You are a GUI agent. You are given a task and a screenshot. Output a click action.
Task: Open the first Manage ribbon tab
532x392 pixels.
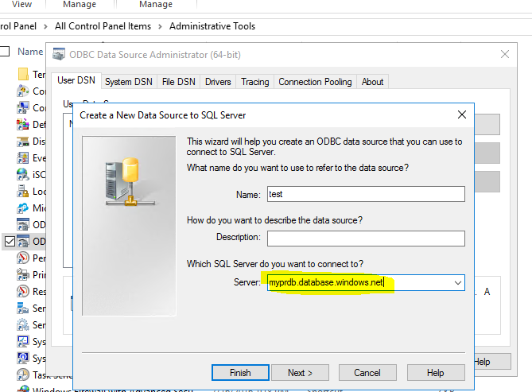(80, 5)
